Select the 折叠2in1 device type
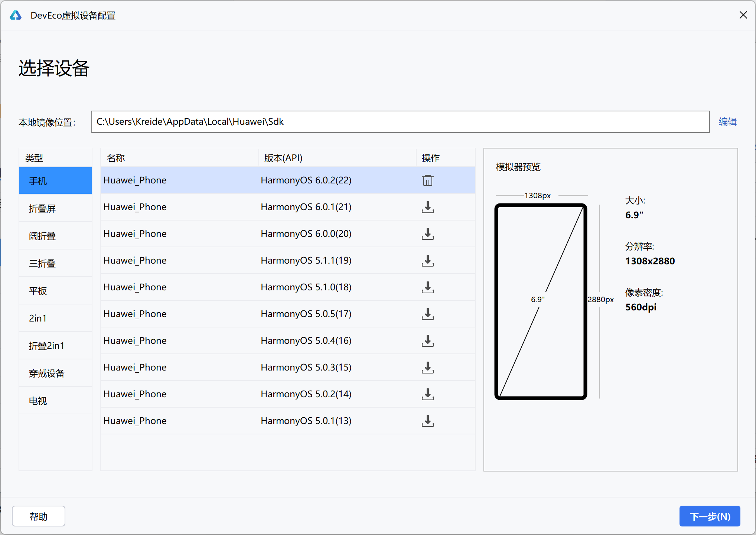 coord(55,346)
